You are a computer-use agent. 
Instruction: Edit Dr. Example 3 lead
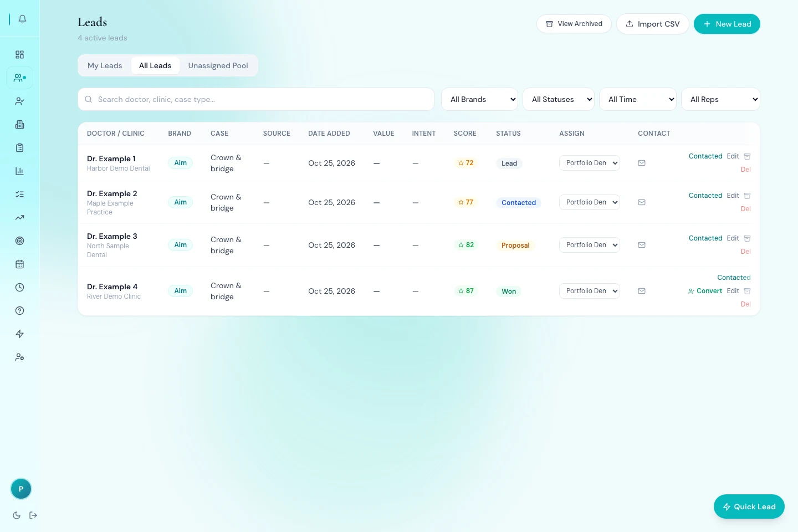[x=733, y=238]
